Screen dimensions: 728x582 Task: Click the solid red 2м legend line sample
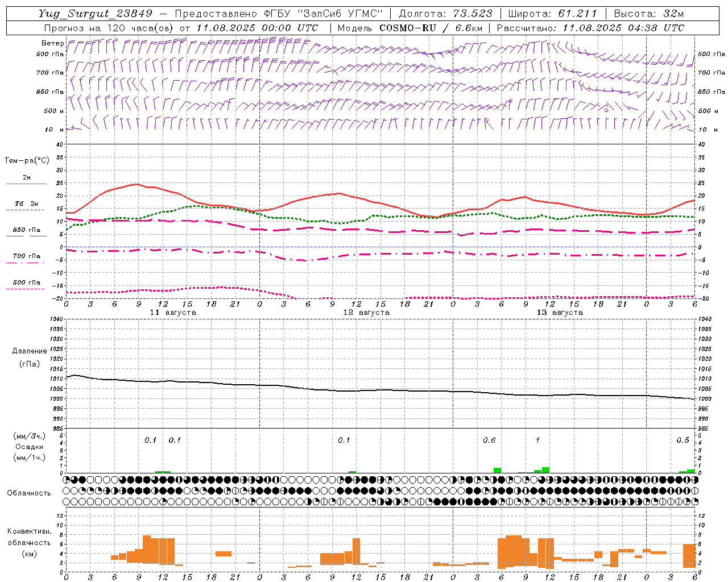pos(26,184)
